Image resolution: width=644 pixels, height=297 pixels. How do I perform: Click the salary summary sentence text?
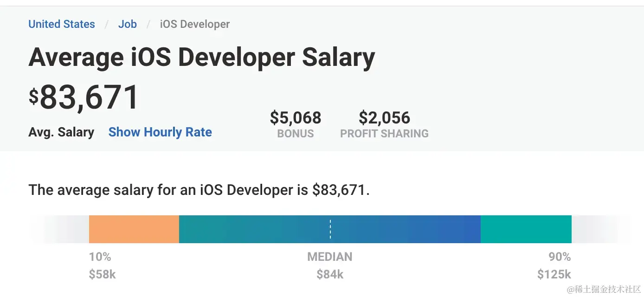point(200,190)
